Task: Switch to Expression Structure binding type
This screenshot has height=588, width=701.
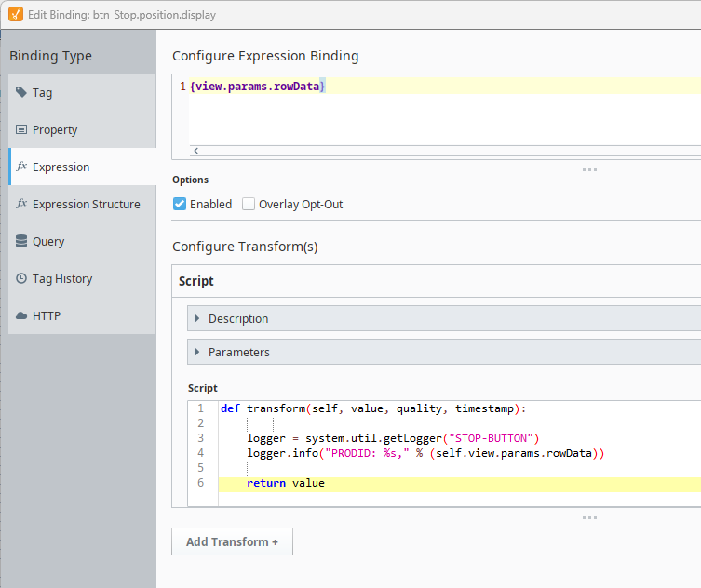Action: 86,205
